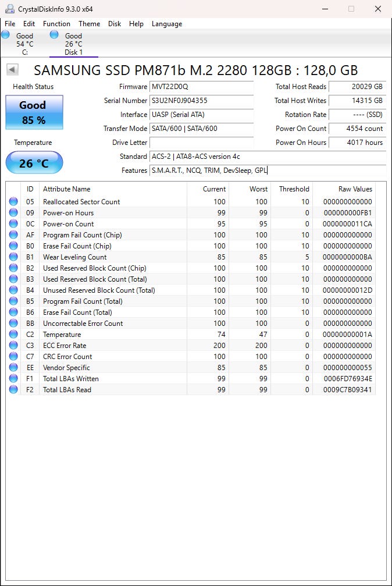Click status orb of Used Reserved Block Count (Total)

pyautogui.click(x=13, y=279)
